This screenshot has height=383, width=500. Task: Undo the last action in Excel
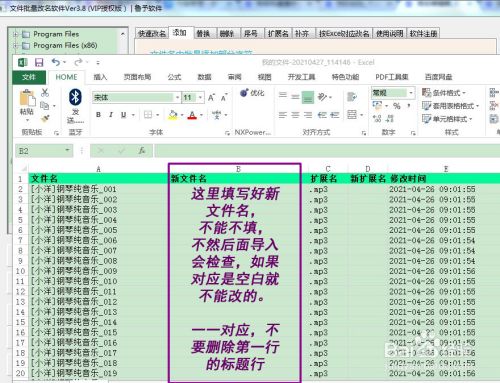pyautogui.click(x=56, y=62)
